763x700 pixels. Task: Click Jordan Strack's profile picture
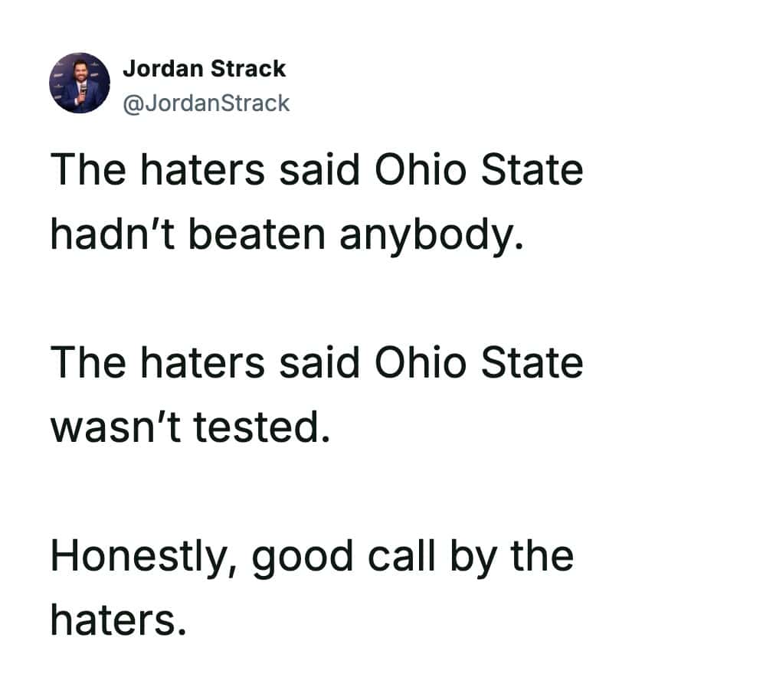pyautogui.click(x=80, y=83)
